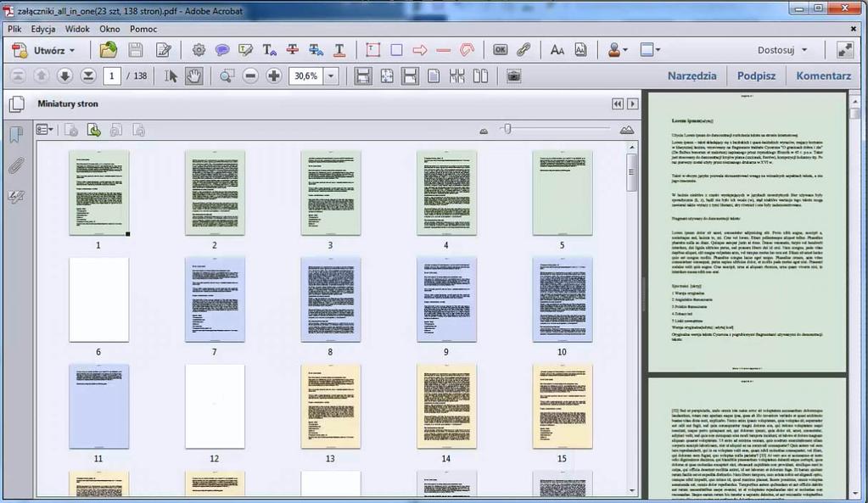
Task: Click the snapshot camera tool icon
Action: 513,75
